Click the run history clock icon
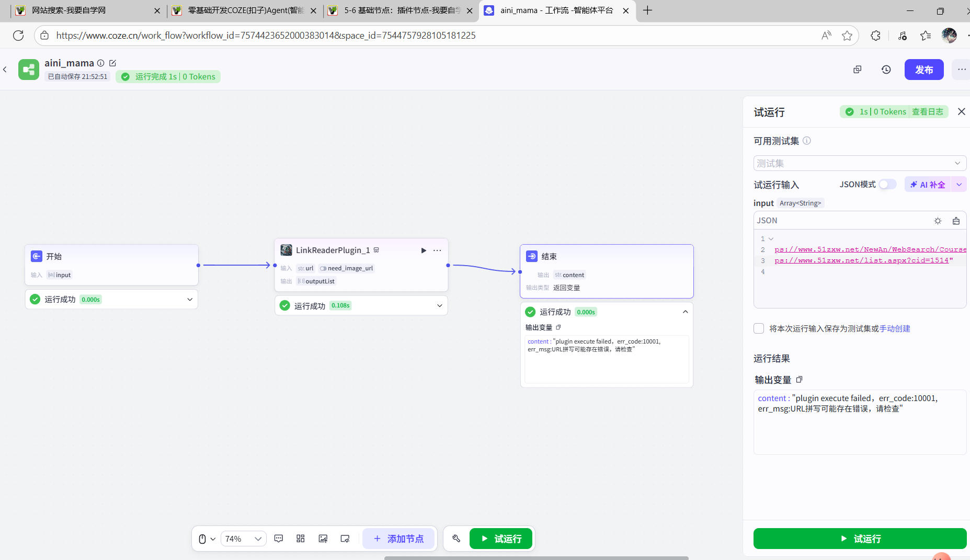The width and height of the screenshot is (970, 560). (x=886, y=70)
